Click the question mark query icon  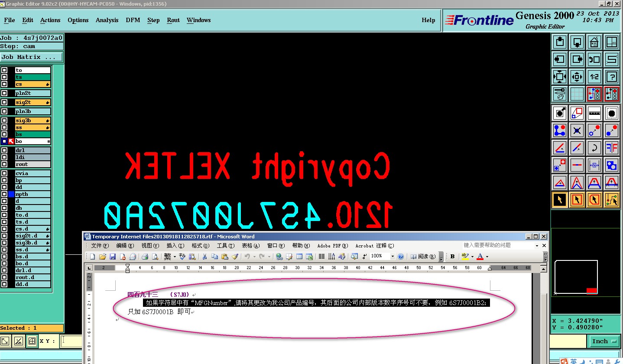[x=611, y=77]
